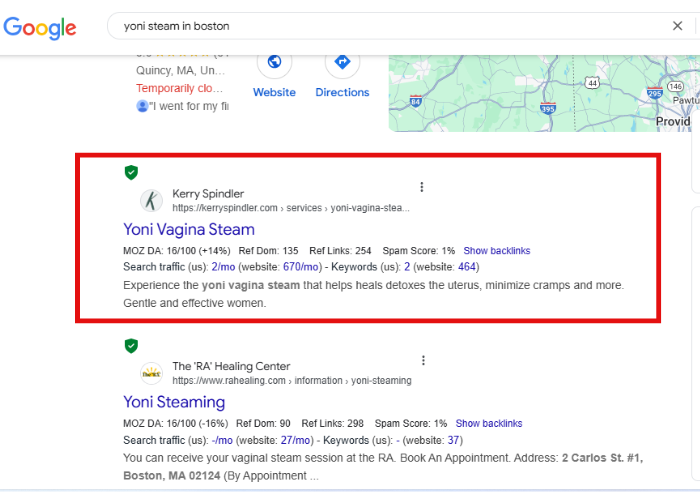The image size is (700, 500).
Task: Open the Yoni Vagina Steam result
Action: 189,230
